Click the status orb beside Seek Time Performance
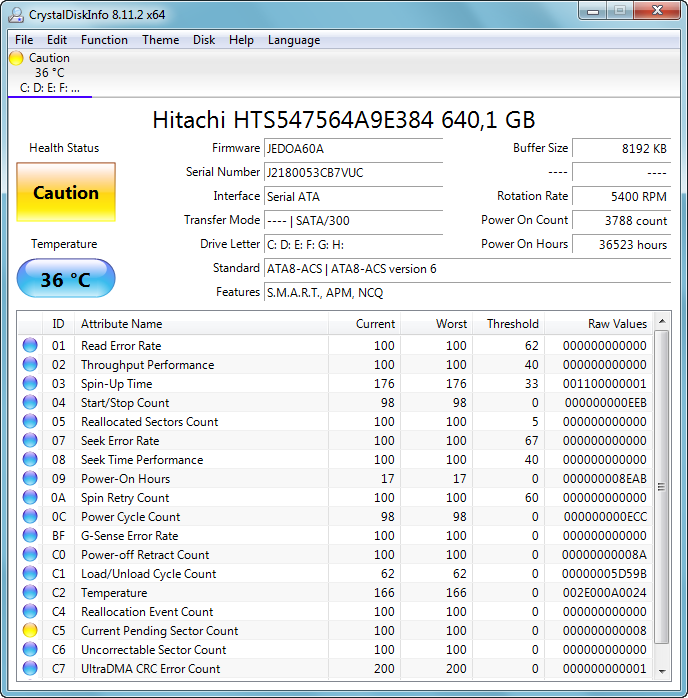This screenshot has width=688, height=698. [30, 459]
